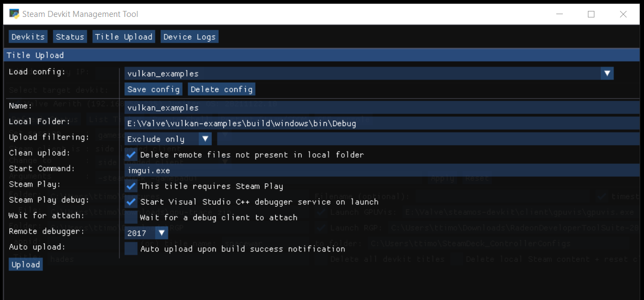
Task: Enable Wait for a debug client to attach
Action: pos(131,218)
